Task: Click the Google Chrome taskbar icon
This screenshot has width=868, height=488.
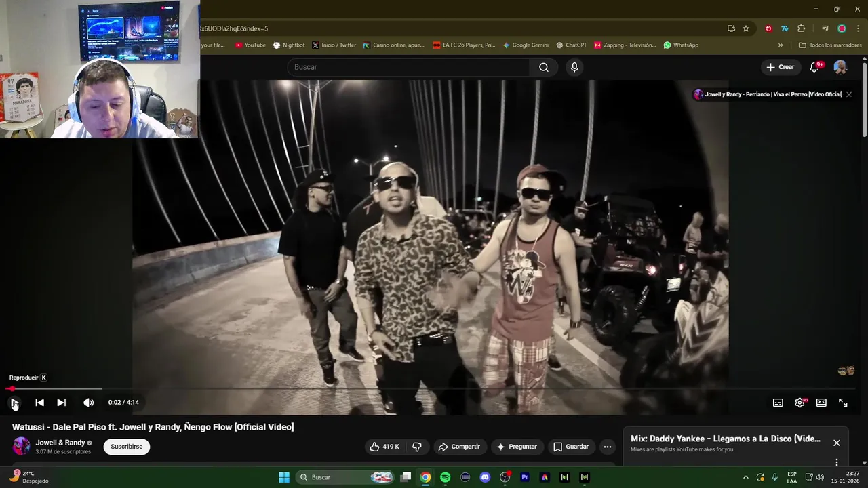Action: tap(425, 477)
